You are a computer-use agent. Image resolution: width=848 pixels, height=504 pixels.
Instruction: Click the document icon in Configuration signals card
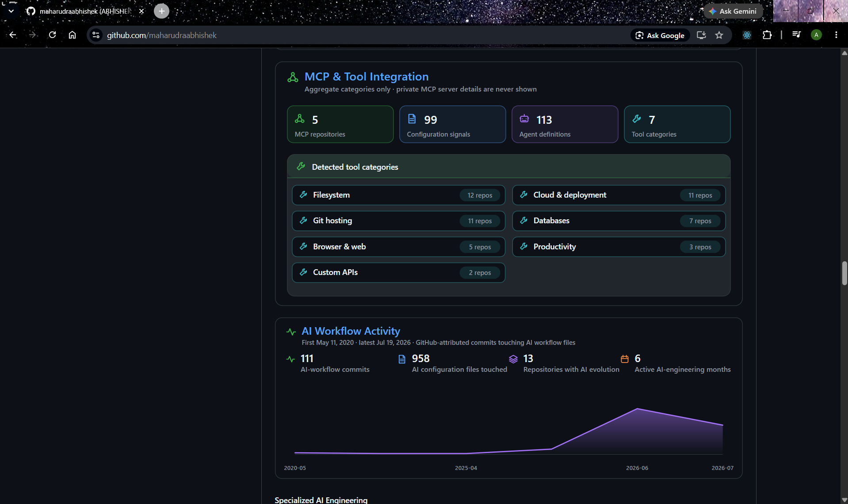(x=412, y=118)
